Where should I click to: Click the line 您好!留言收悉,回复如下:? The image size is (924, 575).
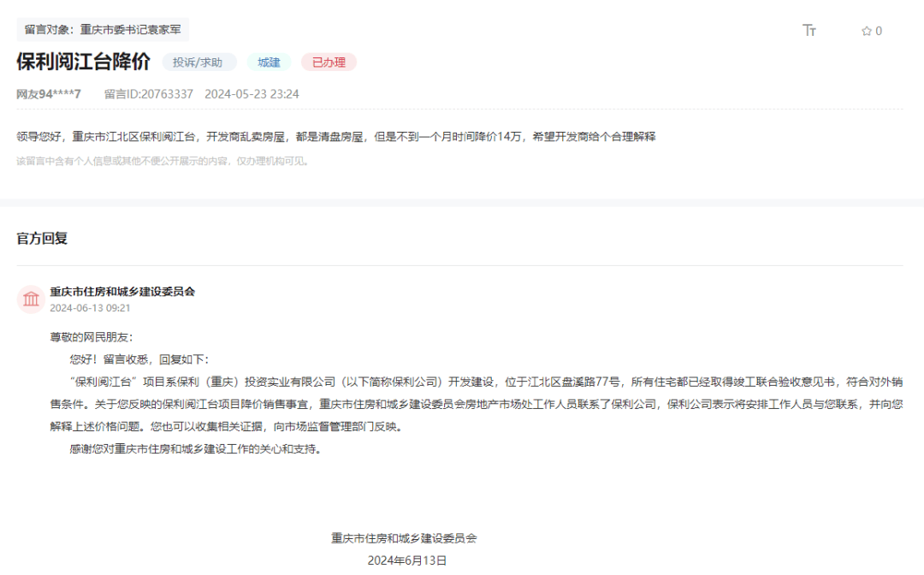pyautogui.click(x=139, y=359)
